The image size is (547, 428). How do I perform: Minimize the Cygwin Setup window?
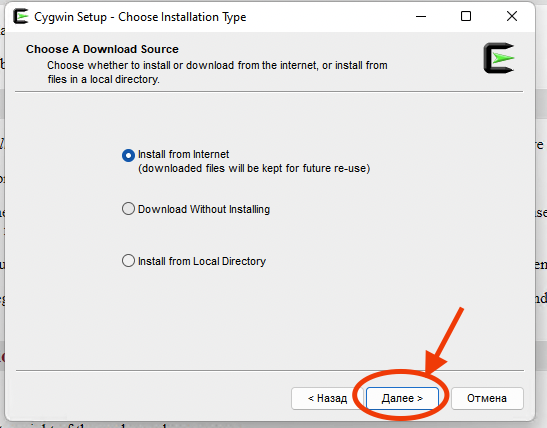(421, 16)
